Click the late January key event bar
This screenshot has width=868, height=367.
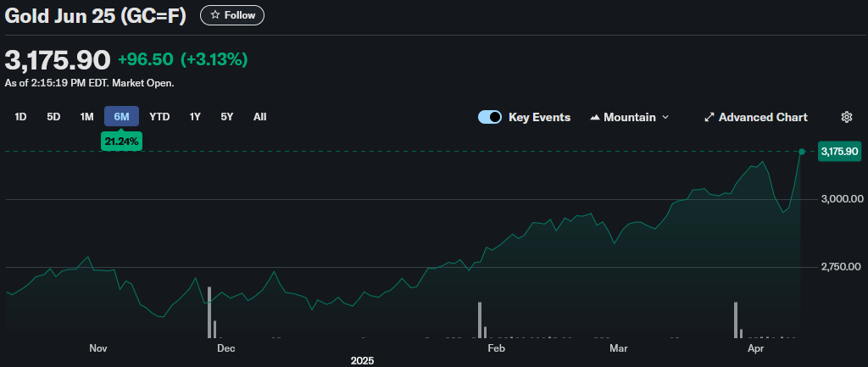(480, 314)
